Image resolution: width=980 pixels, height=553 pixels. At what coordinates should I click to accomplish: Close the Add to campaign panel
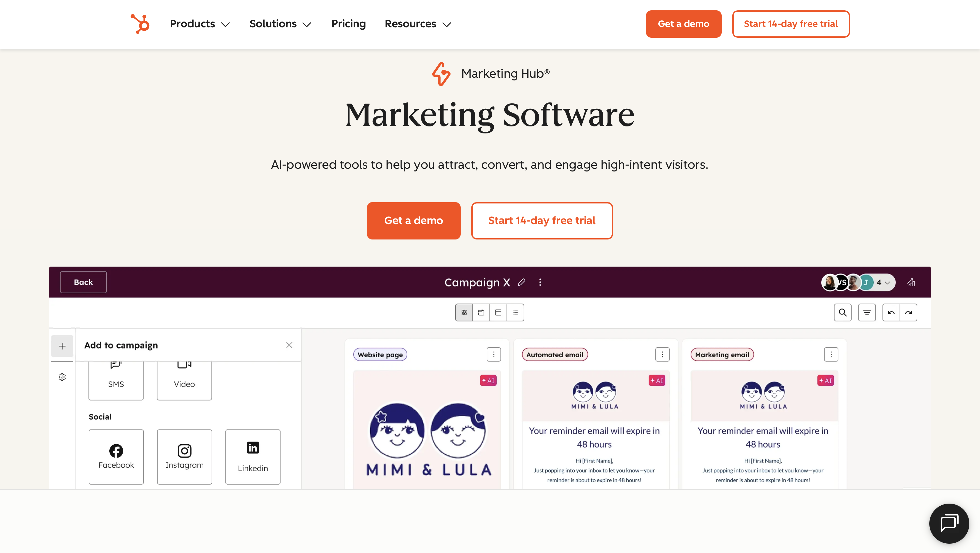[x=289, y=345]
